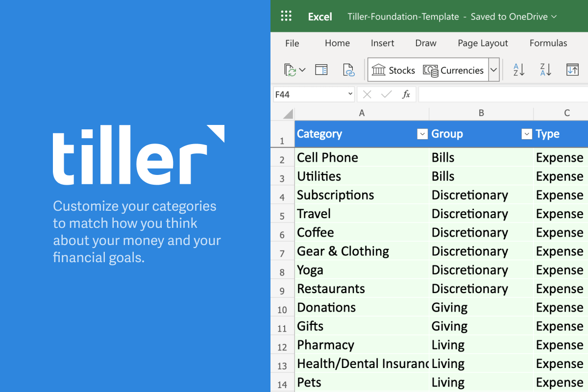The height and width of the screenshot is (392, 588).
Task: Expand the Refresh All dropdown arrow
Action: [302, 70]
